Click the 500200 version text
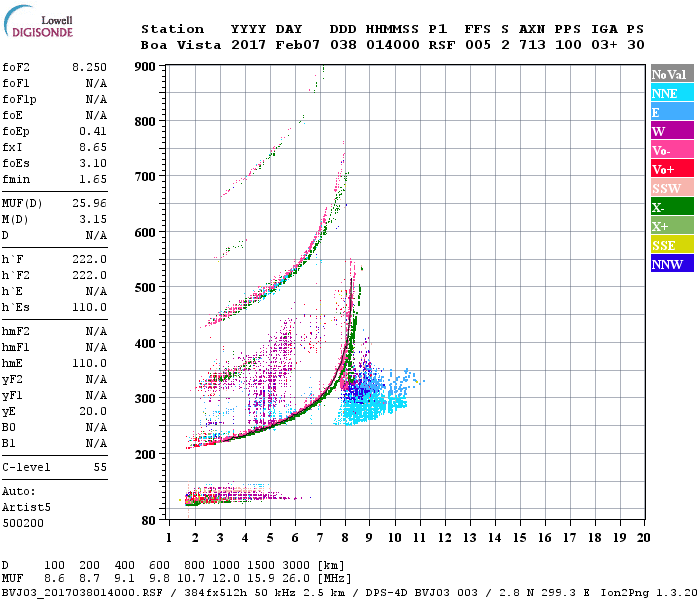The image size is (700, 600). pyautogui.click(x=23, y=523)
